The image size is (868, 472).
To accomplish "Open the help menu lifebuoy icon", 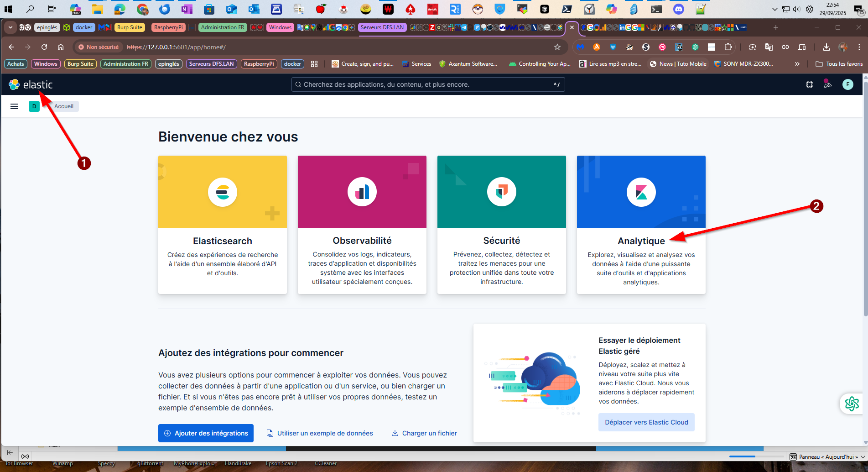I will (x=810, y=84).
